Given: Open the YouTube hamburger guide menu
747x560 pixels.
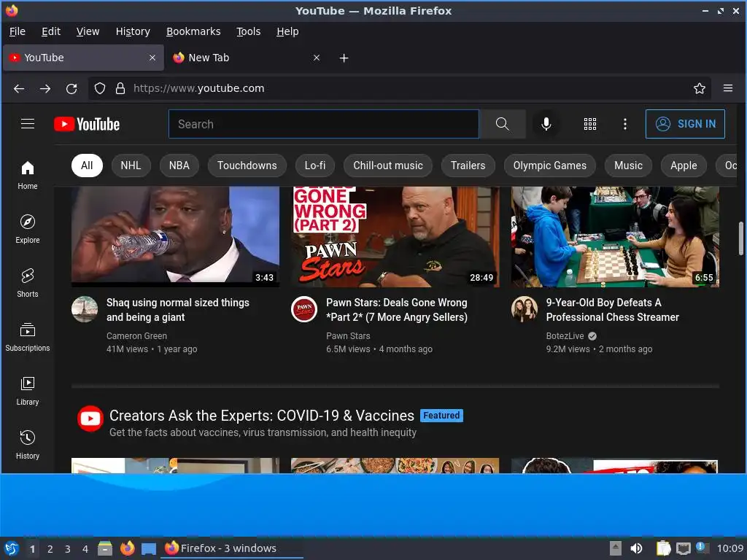Looking at the screenshot, I should [x=28, y=124].
